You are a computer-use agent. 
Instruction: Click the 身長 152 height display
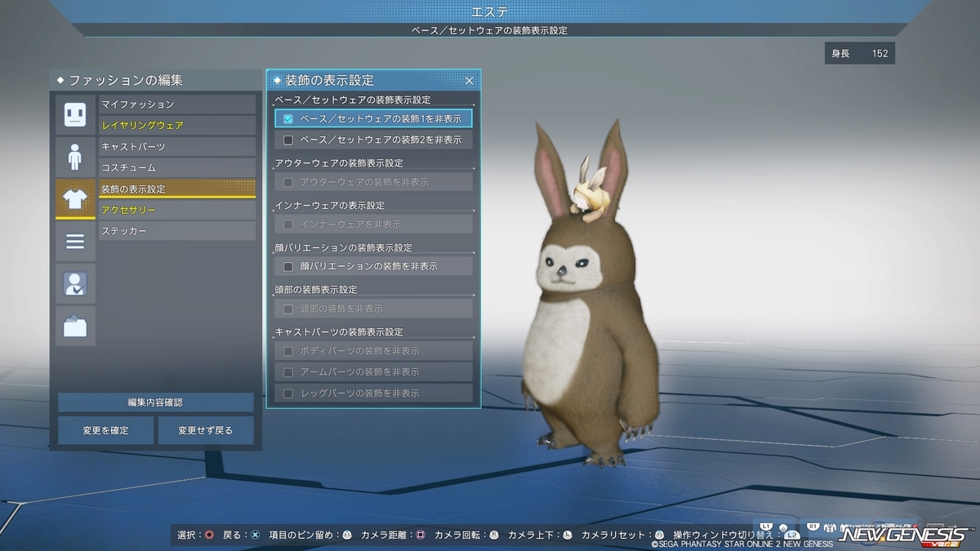[x=859, y=54]
